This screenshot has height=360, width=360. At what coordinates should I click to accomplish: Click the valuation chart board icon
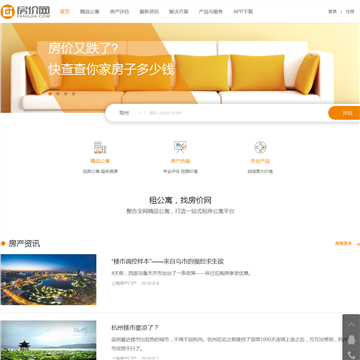pyautogui.click(x=180, y=147)
